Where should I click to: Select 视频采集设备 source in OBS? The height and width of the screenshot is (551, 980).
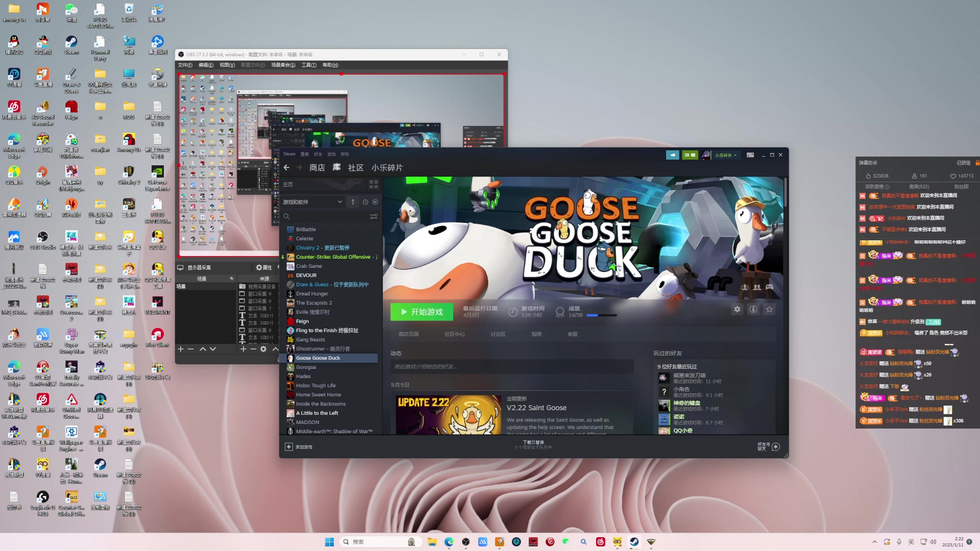258,286
